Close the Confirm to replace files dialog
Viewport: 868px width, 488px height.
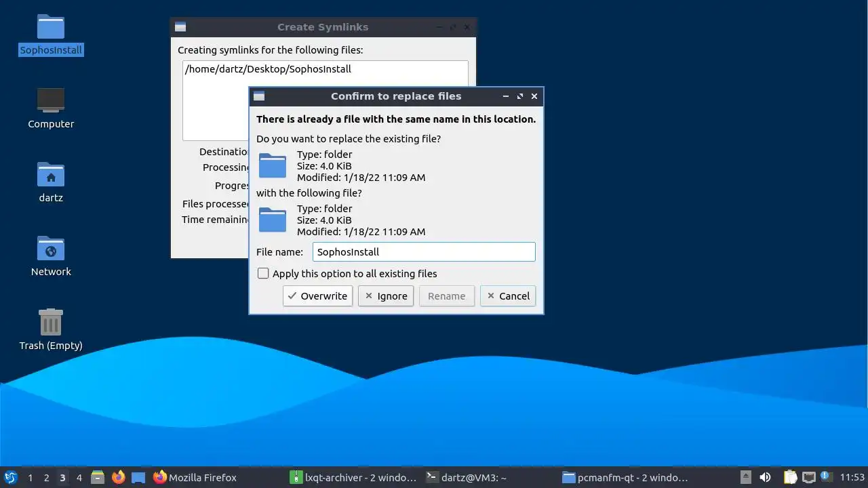[x=534, y=96]
